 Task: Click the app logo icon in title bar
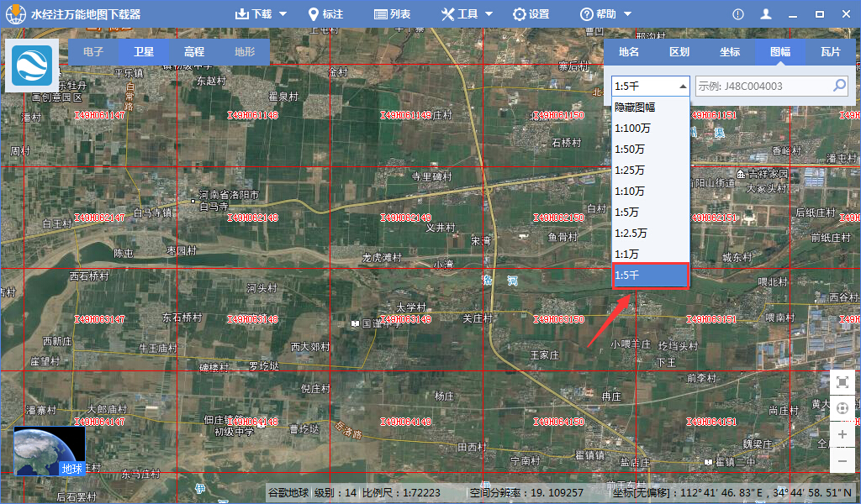(x=15, y=13)
